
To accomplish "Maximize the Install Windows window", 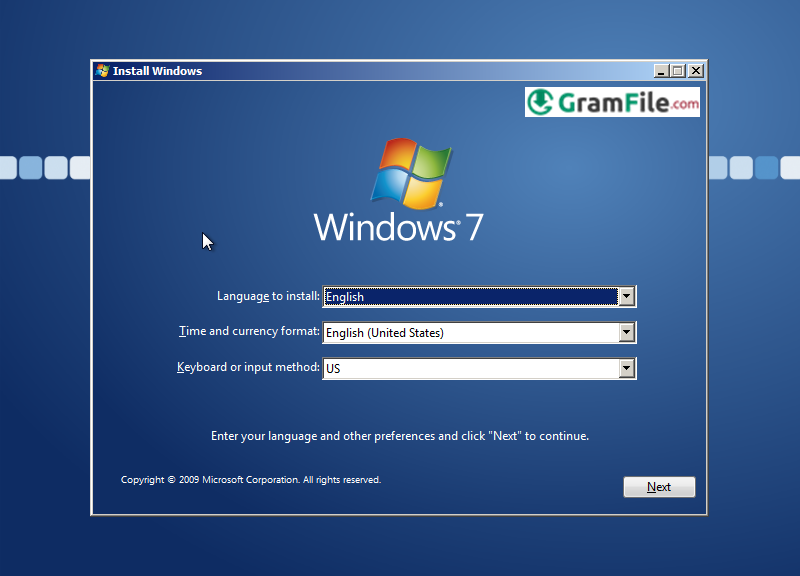I will [679, 71].
